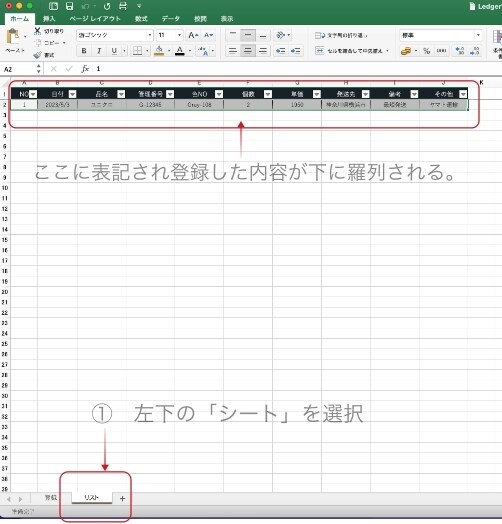Open the 単価 column filter dropdown
Image resolution: width=502 pixels, height=524 pixels.
click(x=317, y=94)
